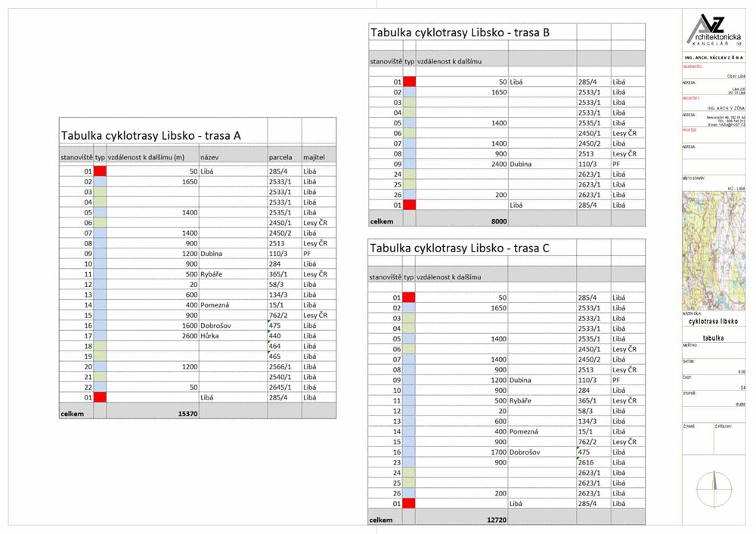Select the distance value 2600

(x=190, y=336)
